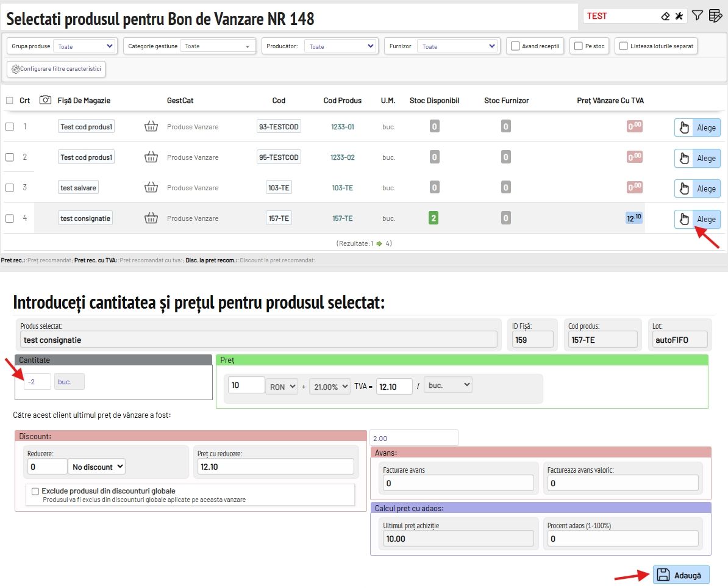Sort by Stoc Disponibil column header
This screenshot has height=588, width=728.
434,101
